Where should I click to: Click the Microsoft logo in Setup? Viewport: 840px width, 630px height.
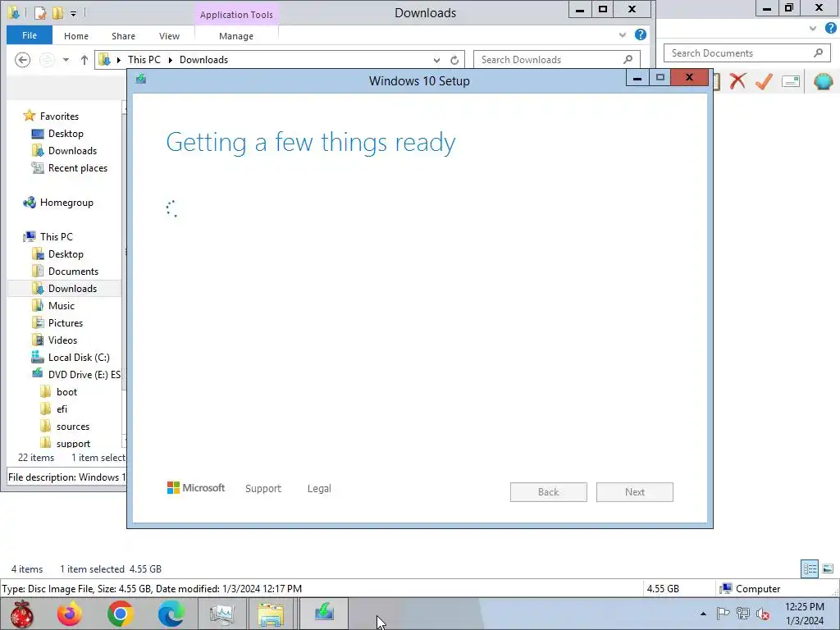[x=195, y=488]
